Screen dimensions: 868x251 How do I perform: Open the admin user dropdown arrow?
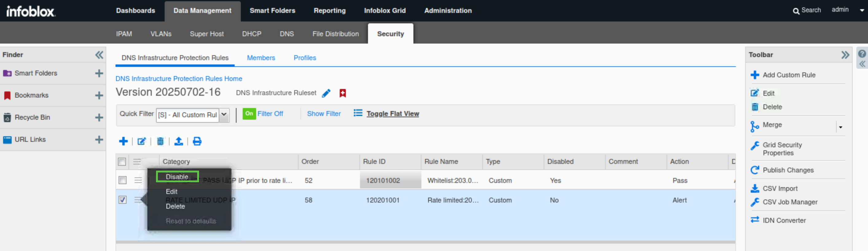862,10
